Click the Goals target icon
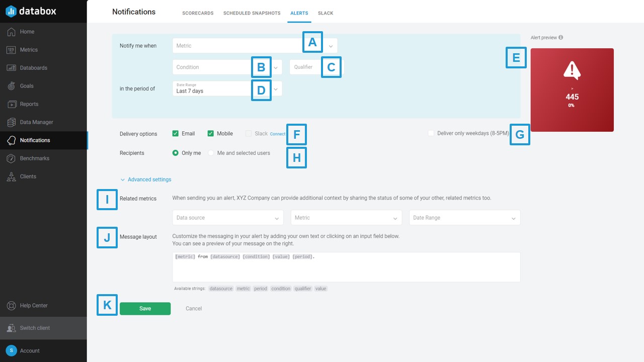The width and height of the screenshot is (644, 362). pyautogui.click(x=11, y=86)
